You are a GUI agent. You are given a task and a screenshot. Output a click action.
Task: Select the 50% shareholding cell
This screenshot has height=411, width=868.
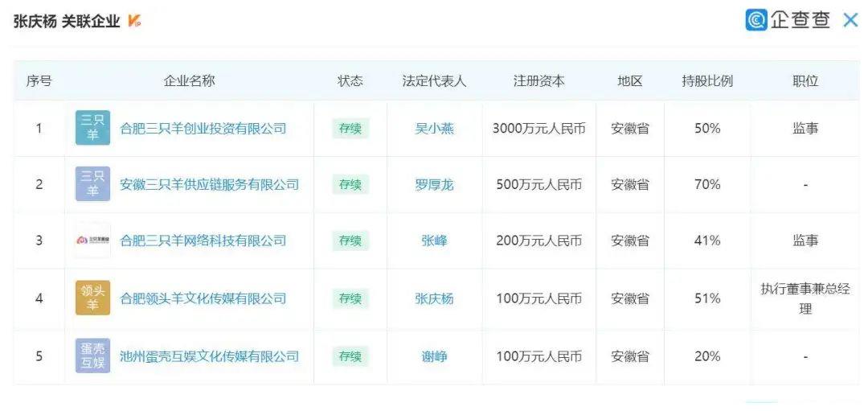707,129
